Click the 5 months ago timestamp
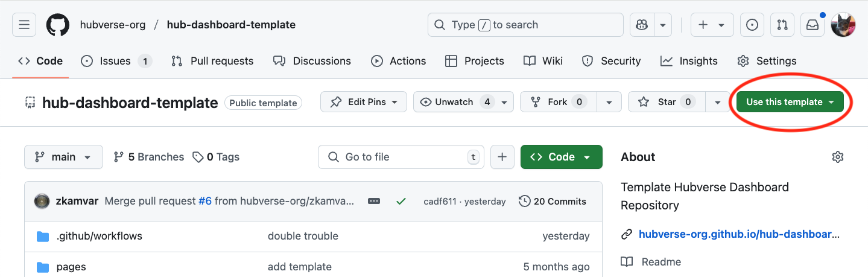Screen dimensions: 868x277 (x=557, y=267)
